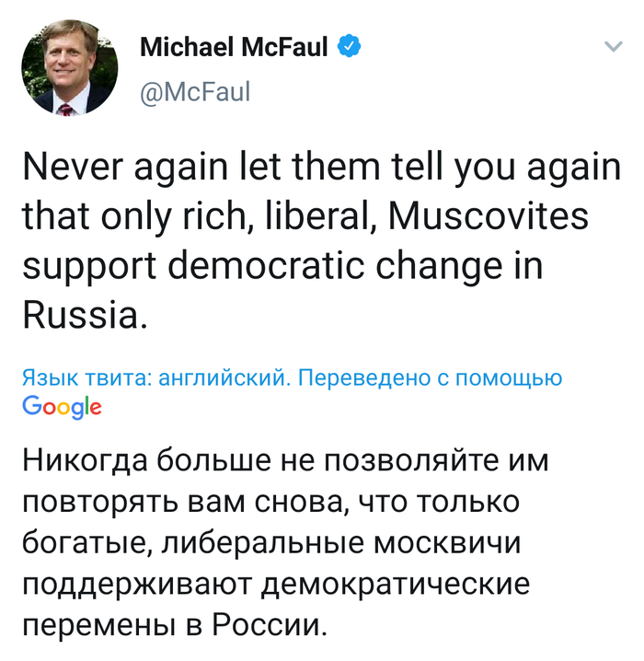This screenshot has height=661, width=644.
Task: Click the @McFaul handle
Action: click(195, 91)
